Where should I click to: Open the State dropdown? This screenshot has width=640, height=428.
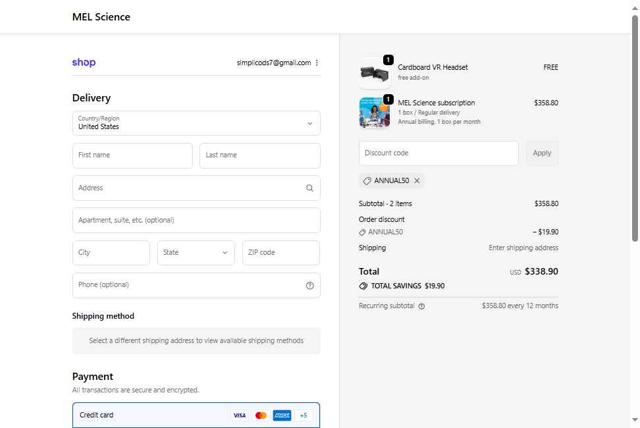click(196, 253)
